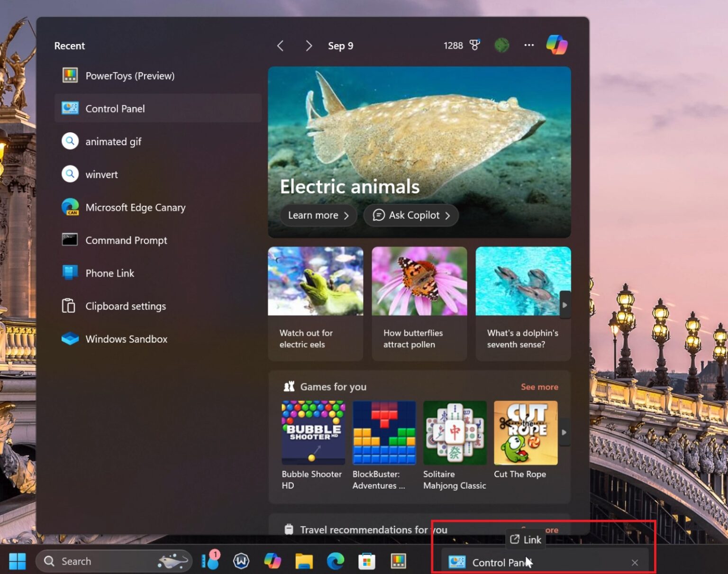Open Microsoft Edge from the taskbar

click(x=337, y=561)
